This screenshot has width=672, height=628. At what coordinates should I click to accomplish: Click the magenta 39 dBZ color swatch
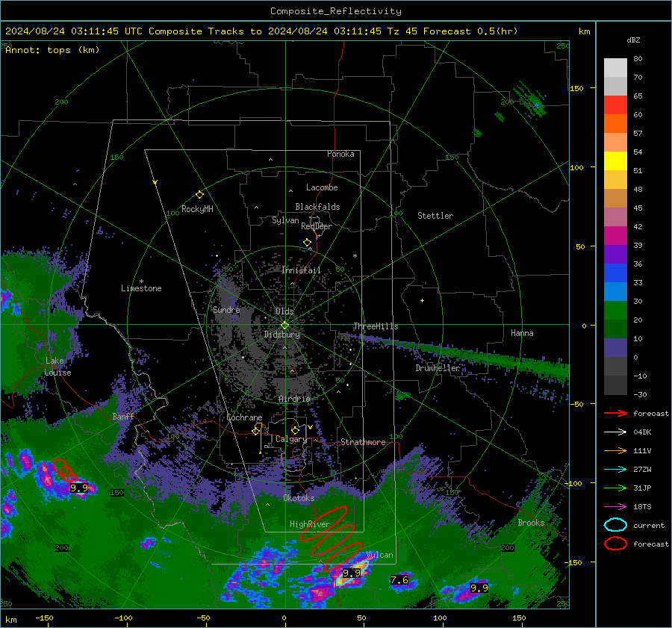click(615, 236)
